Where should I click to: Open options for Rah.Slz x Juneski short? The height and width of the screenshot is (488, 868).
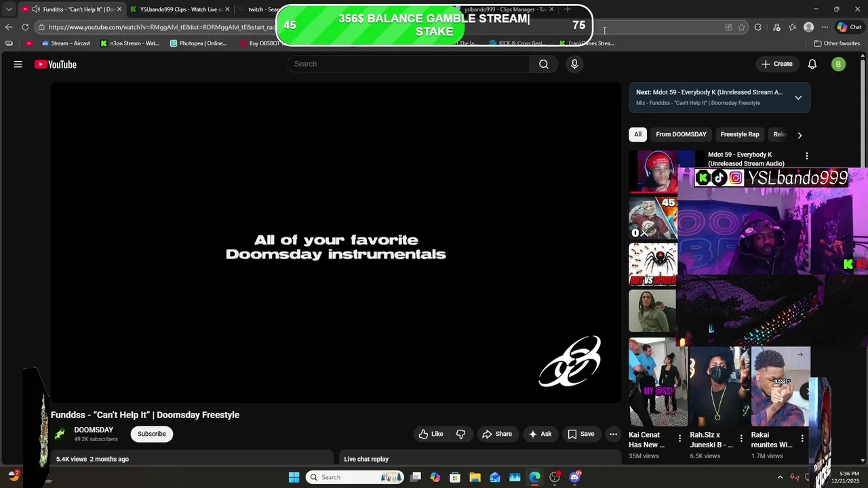click(x=741, y=439)
